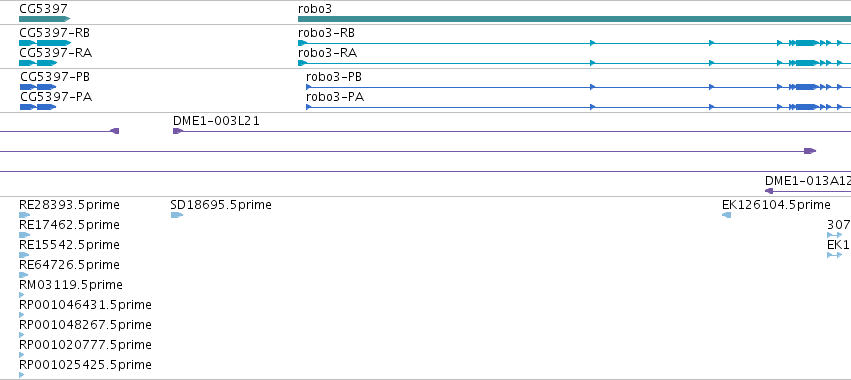Click the RP001048267.5prime label

(85, 325)
